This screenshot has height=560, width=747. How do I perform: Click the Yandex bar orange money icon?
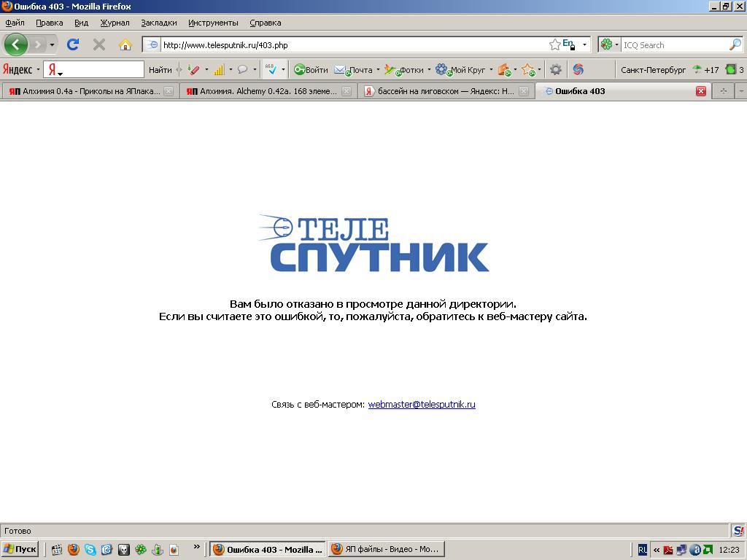tap(504, 70)
